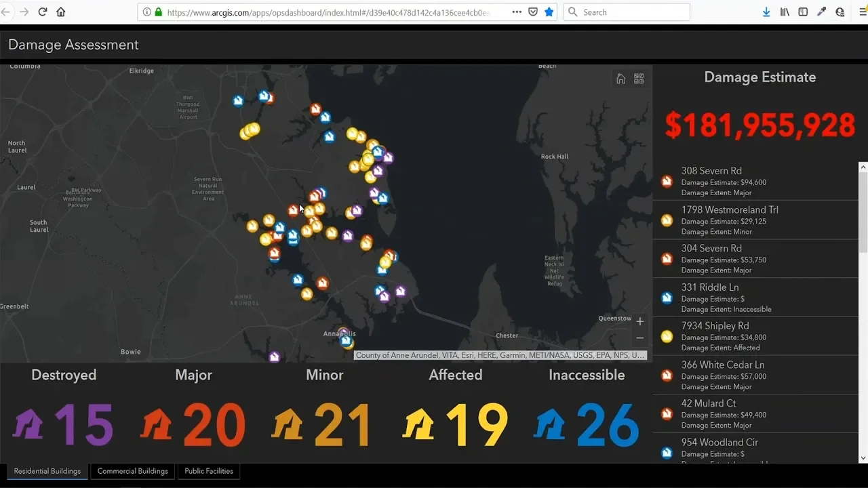Image resolution: width=868 pixels, height=488 pixels.
Task: Select 42 Mulard Ct list entry
Action: click(756, 413)
